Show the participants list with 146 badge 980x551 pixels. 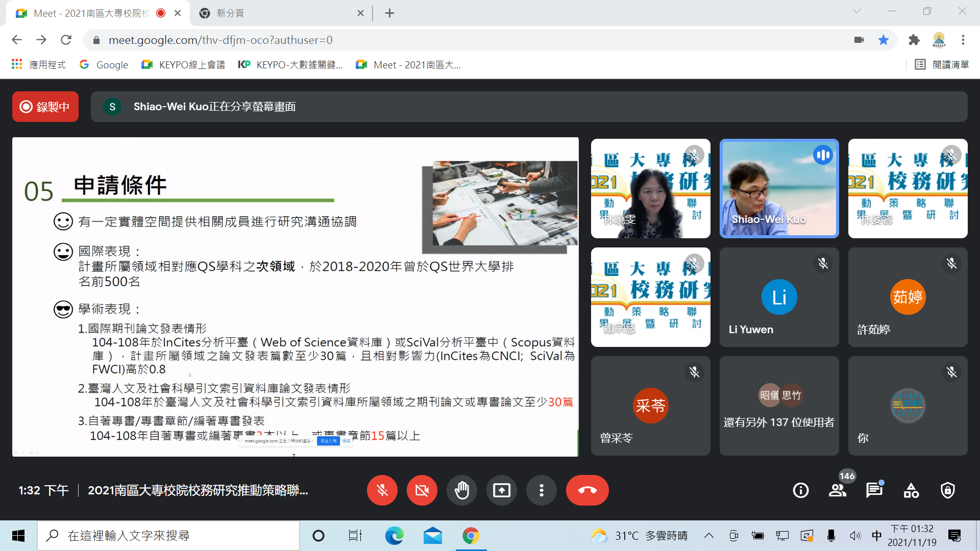coord(837,490)
